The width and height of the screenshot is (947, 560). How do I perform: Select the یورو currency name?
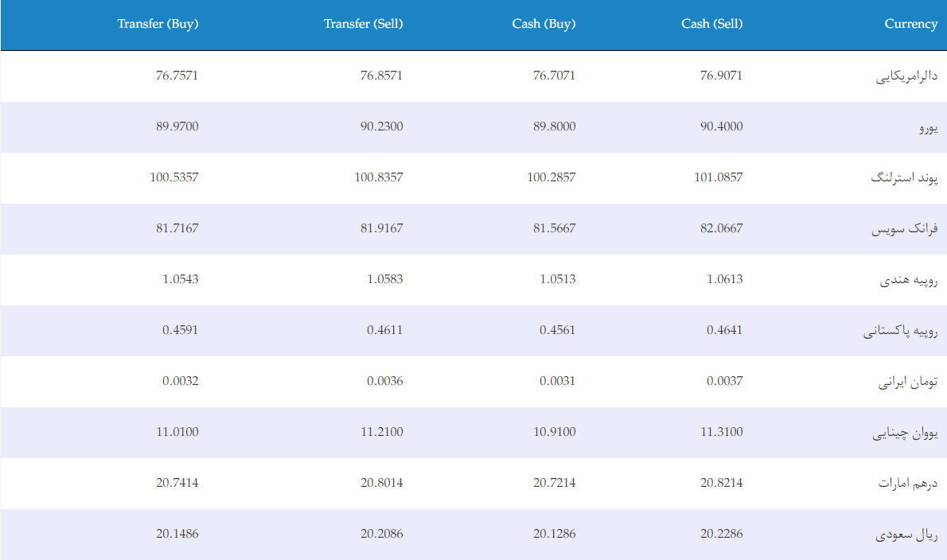[928, 127]
